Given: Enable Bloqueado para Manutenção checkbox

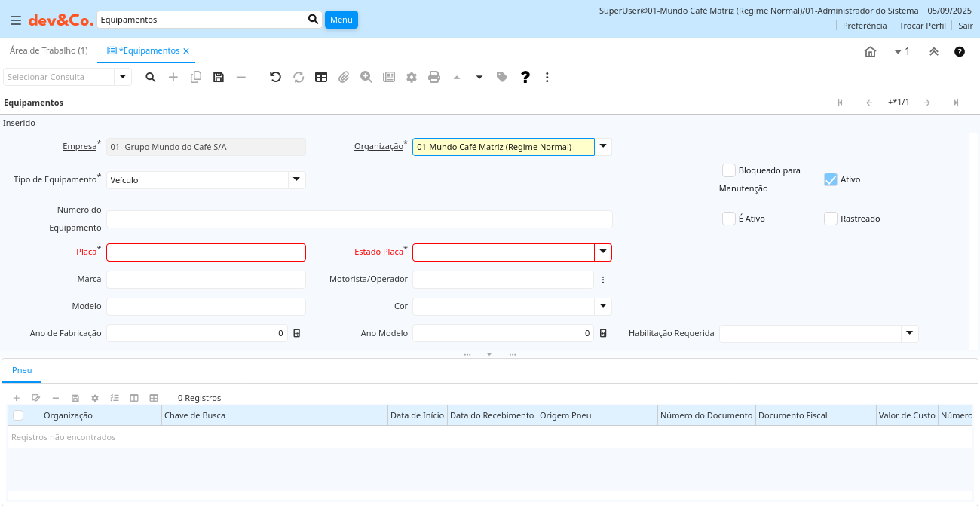Looking at the screenshot, I should pos(729,170).
